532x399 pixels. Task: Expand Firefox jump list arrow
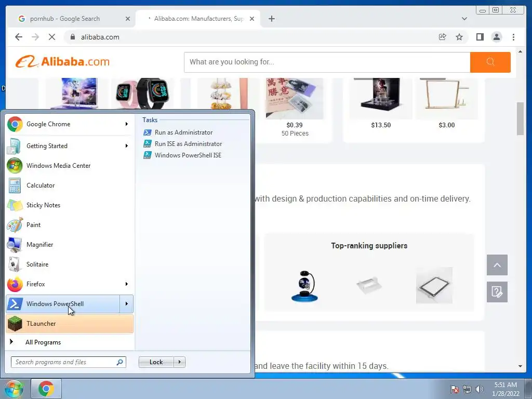coord(127,284)
